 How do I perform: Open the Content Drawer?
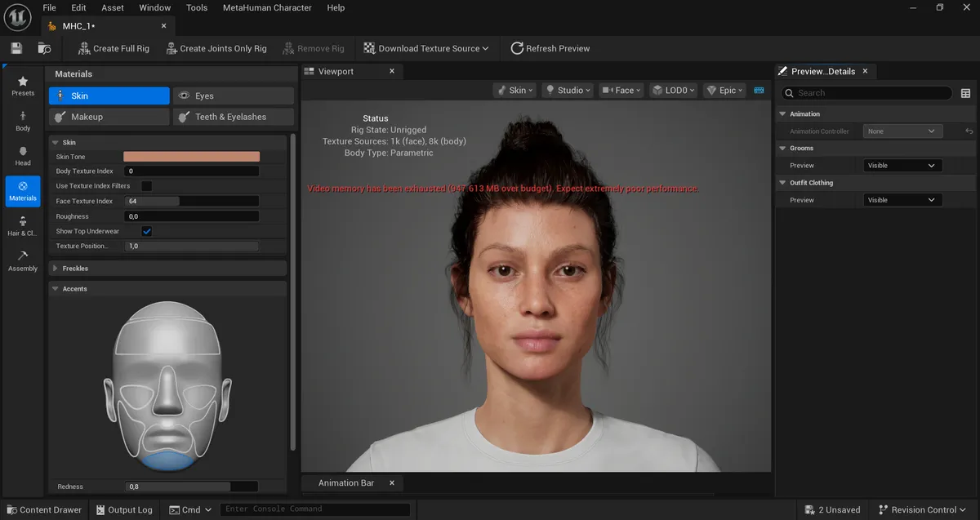click(x=43, y=509)
